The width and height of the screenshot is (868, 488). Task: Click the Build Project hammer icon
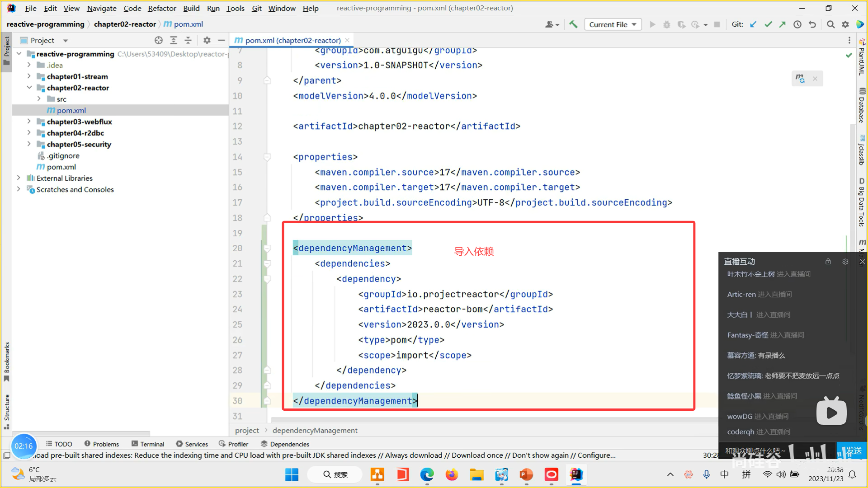click(x=573, y=24)
